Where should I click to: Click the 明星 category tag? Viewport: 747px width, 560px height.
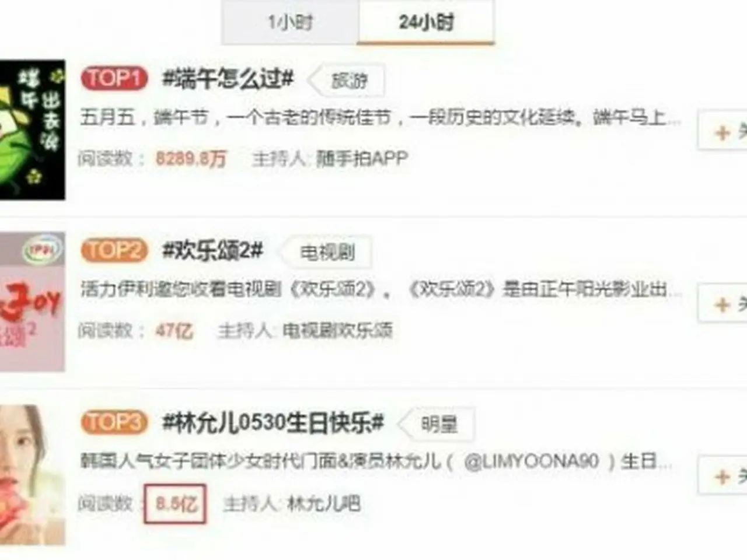[x=439, y=424]
